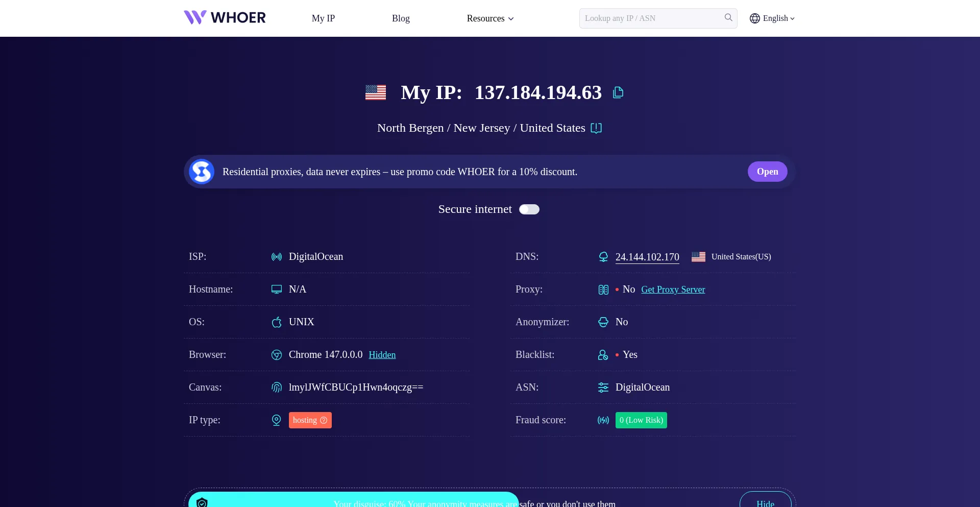Image resolution: width=980 pixels, height=507 pixels.
Task: Click the flag next to United States(US)
Action: [x=698, y=257]
